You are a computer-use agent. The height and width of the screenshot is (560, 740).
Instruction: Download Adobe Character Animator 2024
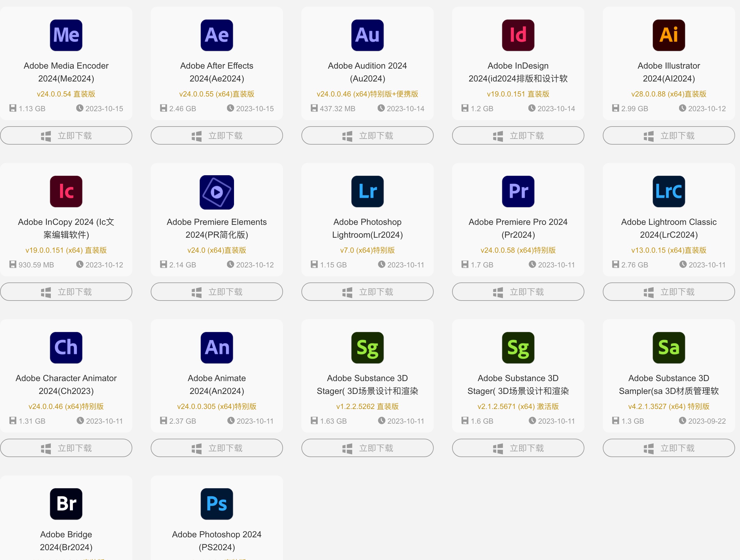click(x=66, y=448)
